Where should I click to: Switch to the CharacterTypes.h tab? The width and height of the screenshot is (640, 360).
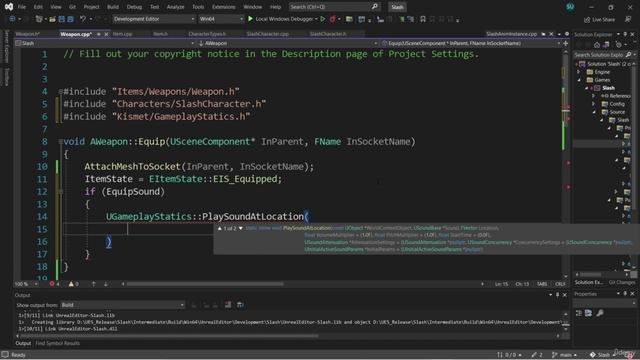point(207,34)
